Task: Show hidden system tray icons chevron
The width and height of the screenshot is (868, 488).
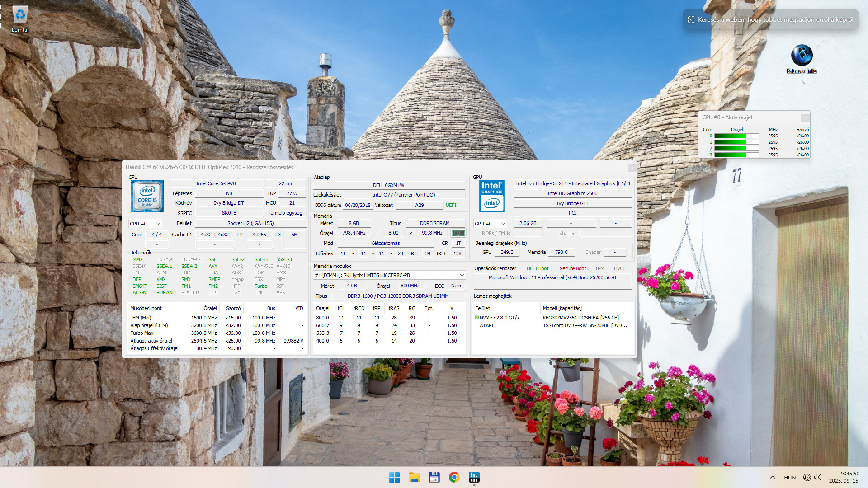Action: point(772,477)
